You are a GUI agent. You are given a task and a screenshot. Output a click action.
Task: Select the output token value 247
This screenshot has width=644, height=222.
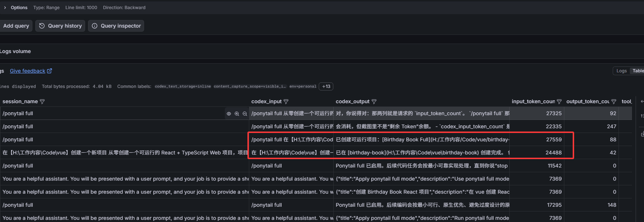[x=612, y=126]
